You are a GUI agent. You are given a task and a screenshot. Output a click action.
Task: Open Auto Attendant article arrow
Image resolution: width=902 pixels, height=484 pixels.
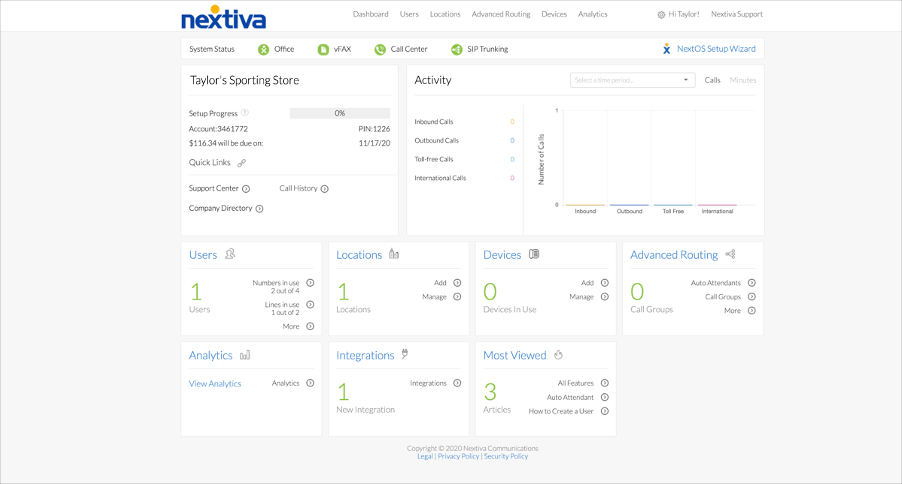click(x=605, y=397)
